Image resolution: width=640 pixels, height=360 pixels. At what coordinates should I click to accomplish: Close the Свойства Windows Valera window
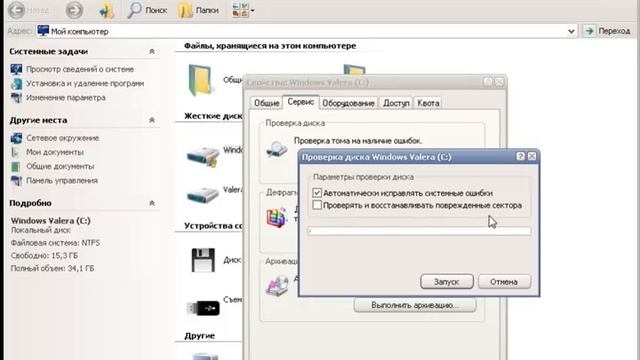click(x=499, y=82)
